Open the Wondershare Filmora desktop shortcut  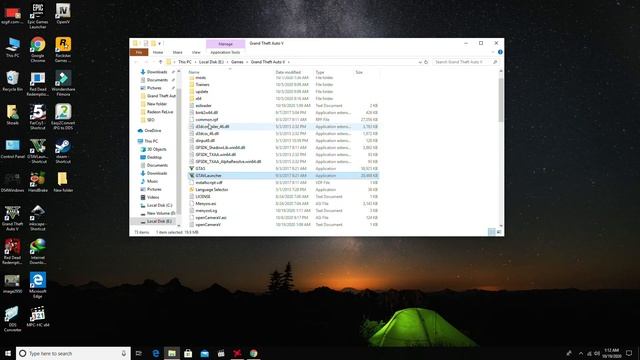pyautogui.click(x=63, y=83)
